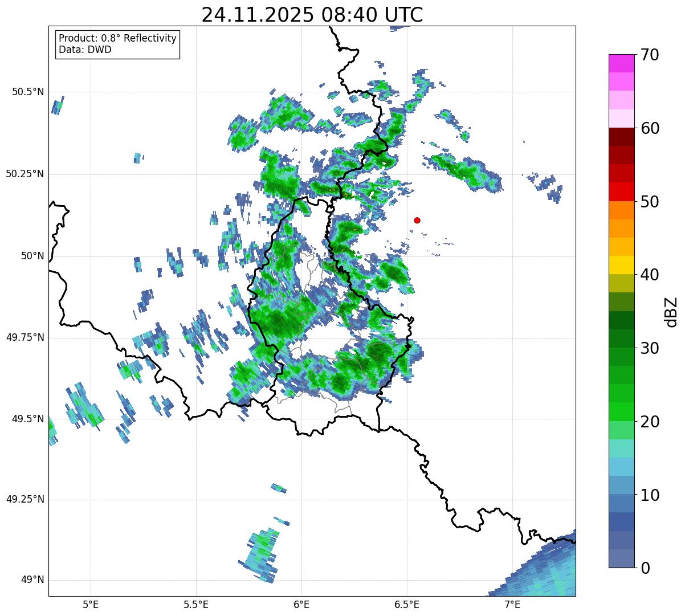Click the 50.5°N latitude label
The image size is (685, 616).
tap(28, 92)
